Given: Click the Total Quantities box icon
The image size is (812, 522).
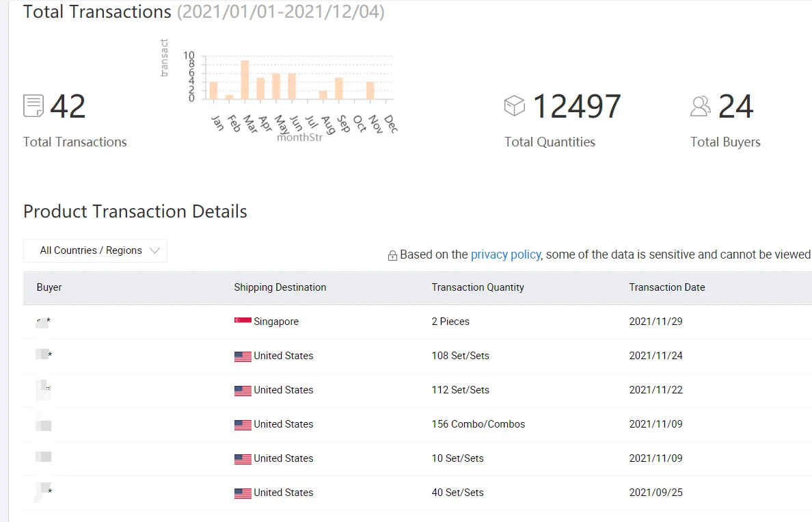Looking at the screenshot, I should [x=514, y=106].
